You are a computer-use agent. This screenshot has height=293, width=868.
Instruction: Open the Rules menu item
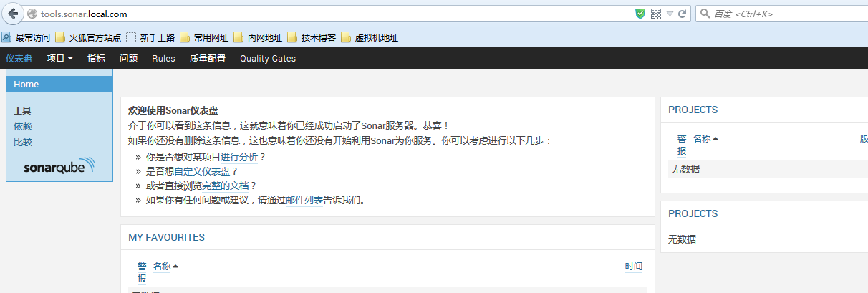pyautogui.click(x=163, y=59)
